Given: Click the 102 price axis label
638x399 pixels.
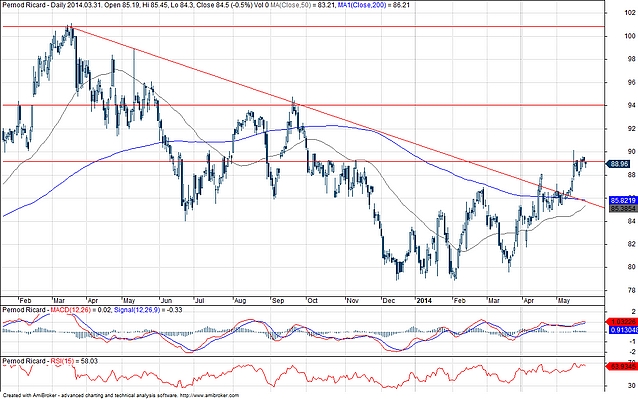Looking at the screenshot, I should 630,13.
